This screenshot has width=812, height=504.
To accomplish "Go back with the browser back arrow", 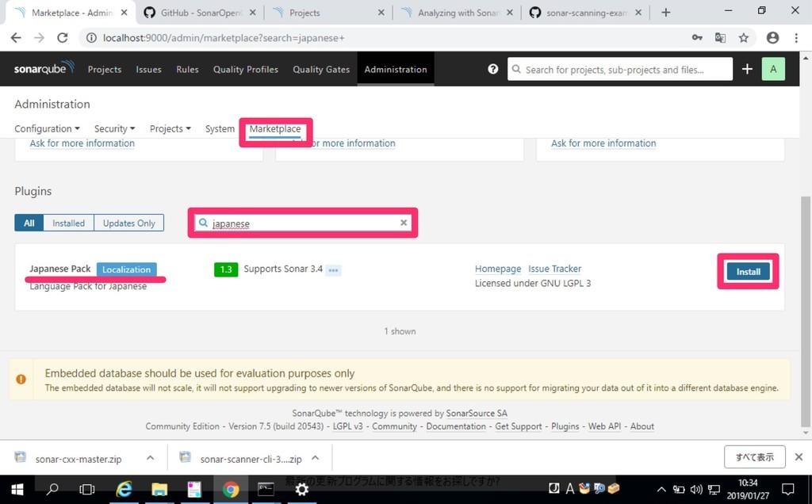I will pos(16,38).
